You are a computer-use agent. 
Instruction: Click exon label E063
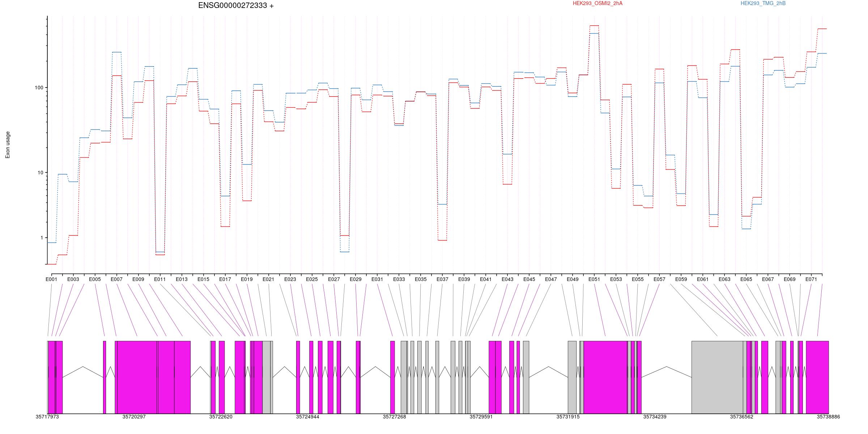pos(724,279)
